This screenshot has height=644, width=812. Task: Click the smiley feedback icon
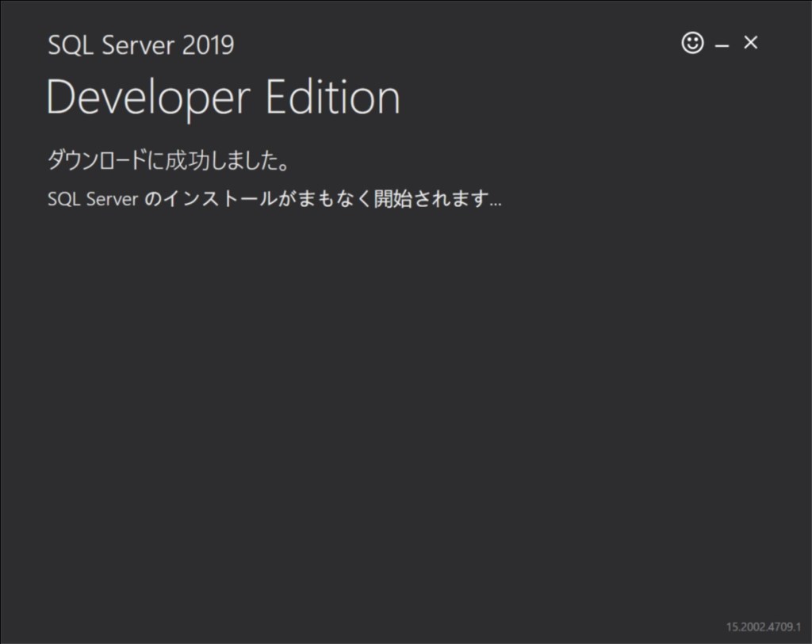(692, 43)
